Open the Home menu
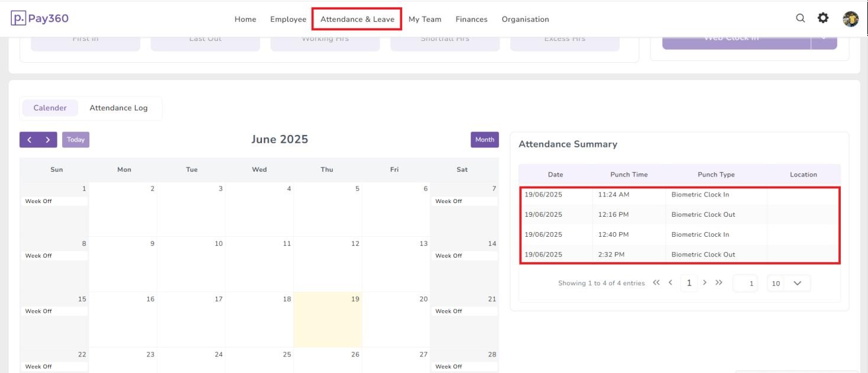The height and width of the screenshot is (373, 868). [x=245, y=19]
